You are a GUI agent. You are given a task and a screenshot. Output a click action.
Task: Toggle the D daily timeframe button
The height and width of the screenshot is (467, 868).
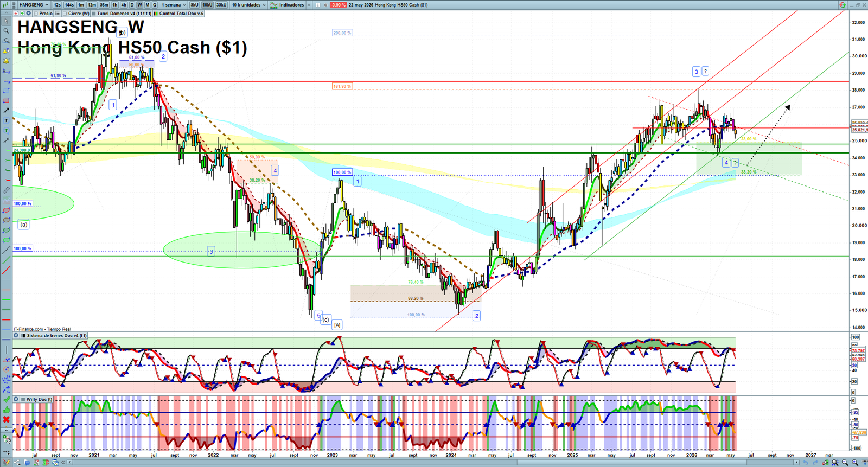tap(132, 5)
